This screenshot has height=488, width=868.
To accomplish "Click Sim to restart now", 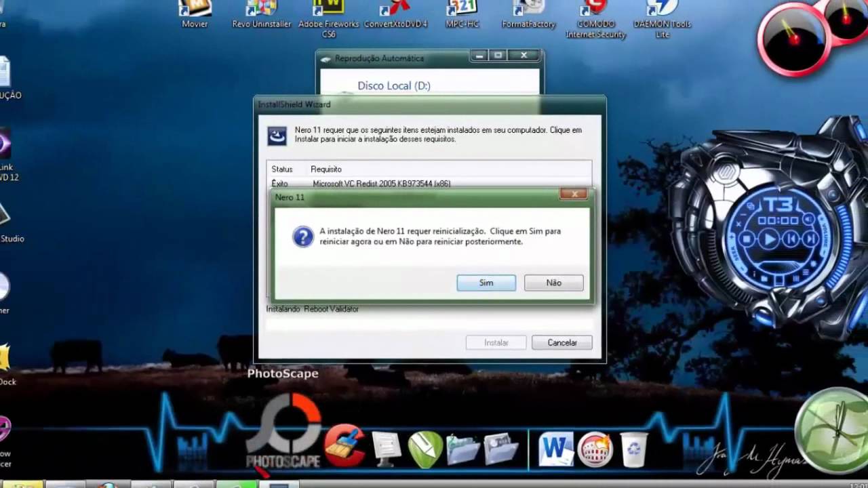I will click(x=486, y=283).
